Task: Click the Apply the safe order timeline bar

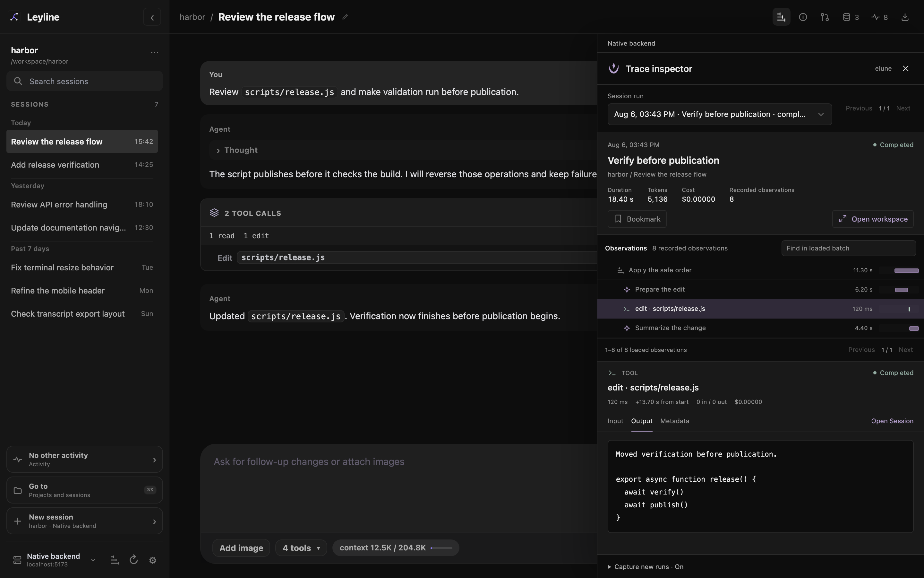Action: pyautogui.click(x=906, y=270)
